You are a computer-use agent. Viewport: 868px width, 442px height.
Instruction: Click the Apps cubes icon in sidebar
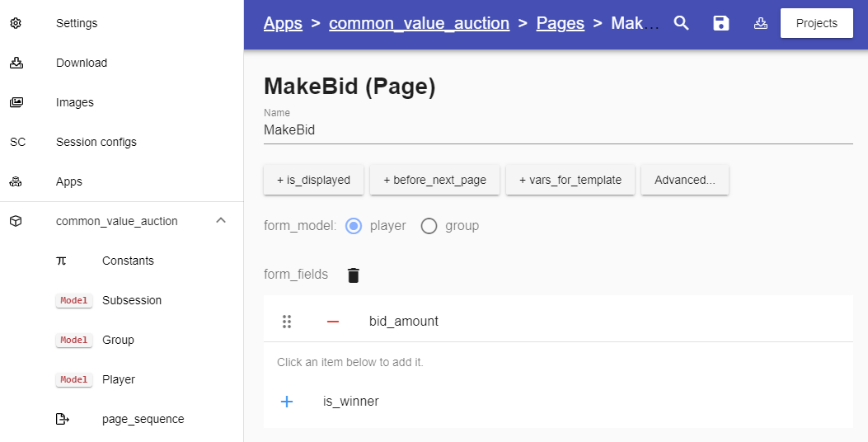[x=16, y=181]
